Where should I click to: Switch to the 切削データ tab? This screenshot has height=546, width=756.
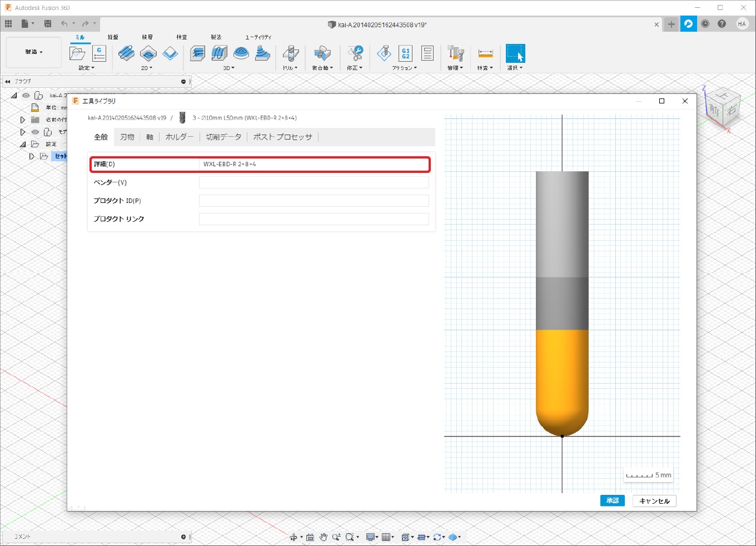coord(223,137)
